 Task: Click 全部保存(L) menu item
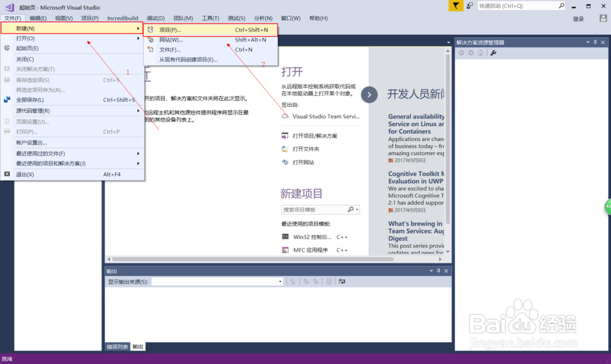(x=73, y=100)
